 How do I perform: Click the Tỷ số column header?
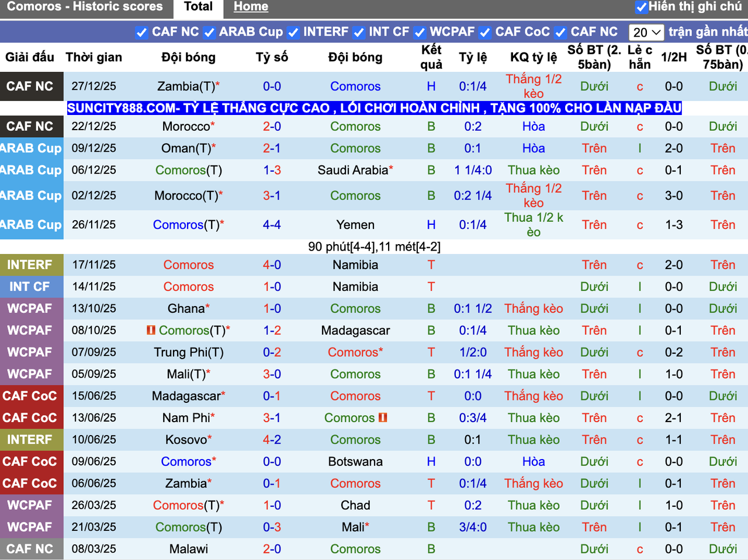(272, 57)
